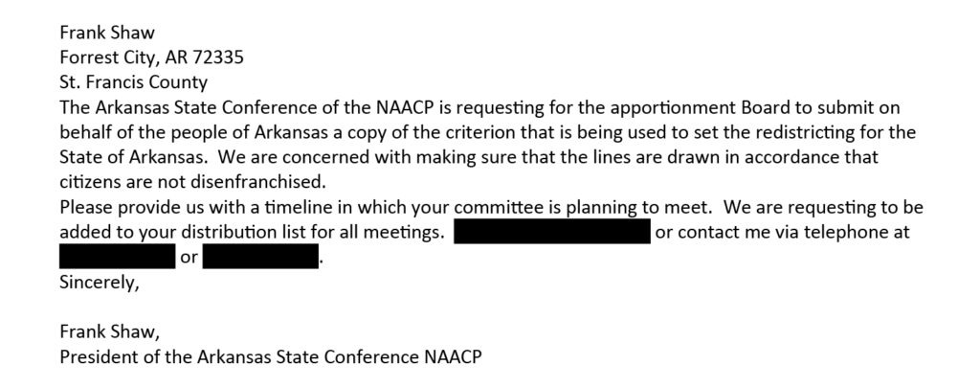
Task: Click the long redacted block after "all meetings."
Action: coord(552,233)
